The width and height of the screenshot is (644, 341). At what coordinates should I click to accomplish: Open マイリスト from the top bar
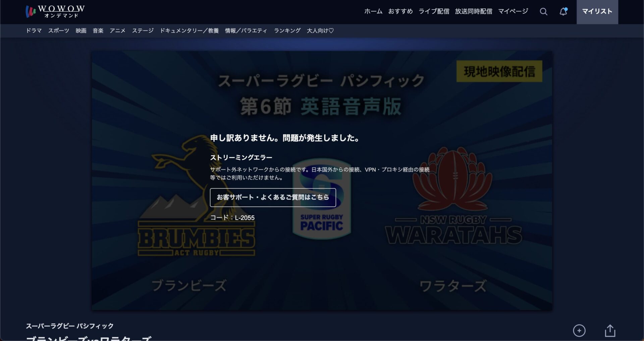point(597,11)
